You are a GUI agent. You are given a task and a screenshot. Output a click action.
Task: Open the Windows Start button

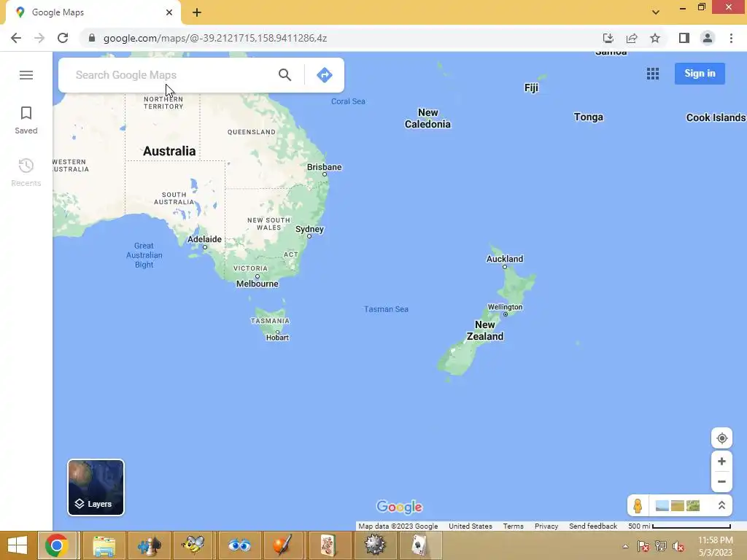click(18, 545)
